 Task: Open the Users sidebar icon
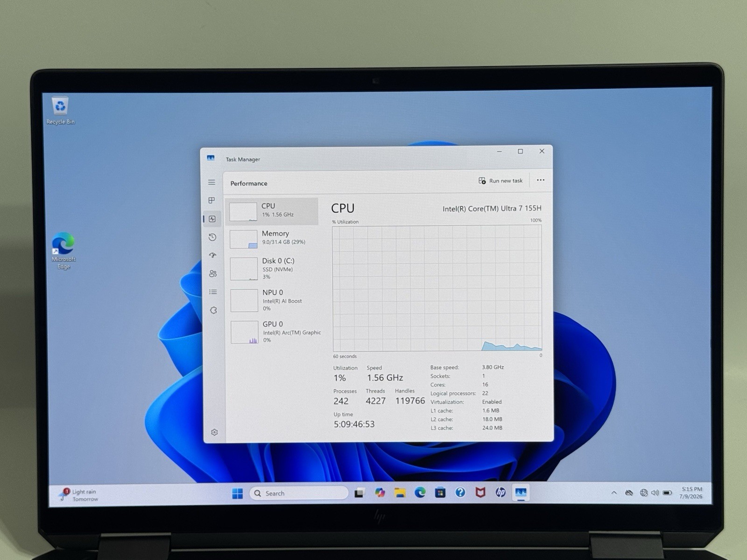coord(213,273)
